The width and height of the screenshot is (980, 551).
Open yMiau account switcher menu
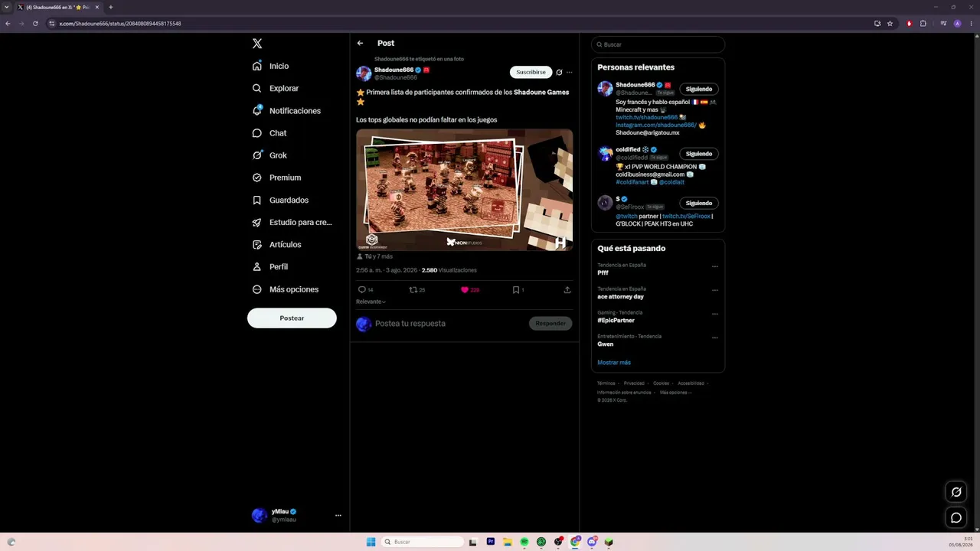(x=296, y=515)
